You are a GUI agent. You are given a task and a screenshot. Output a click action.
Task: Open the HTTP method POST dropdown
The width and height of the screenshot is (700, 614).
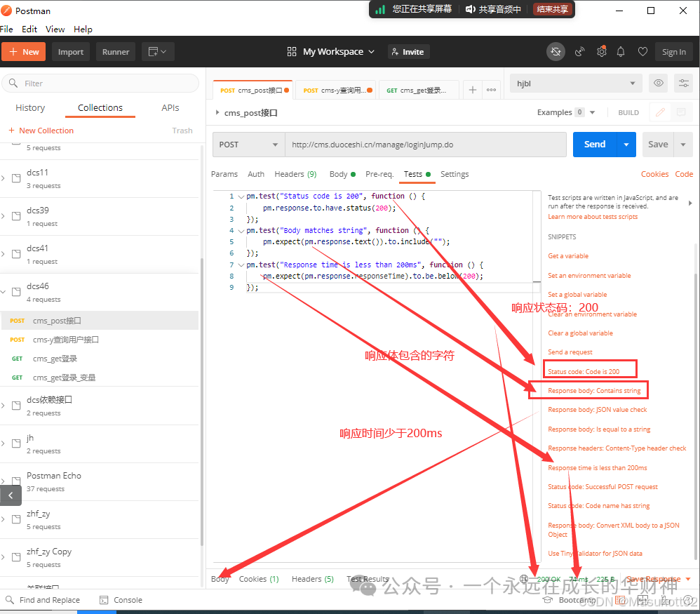tap(249, 145)
